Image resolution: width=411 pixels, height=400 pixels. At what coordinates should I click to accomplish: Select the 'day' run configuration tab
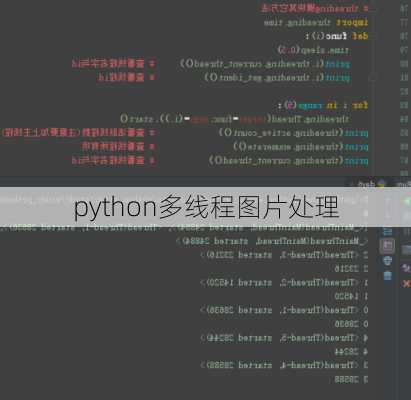(x=367, y=183)
